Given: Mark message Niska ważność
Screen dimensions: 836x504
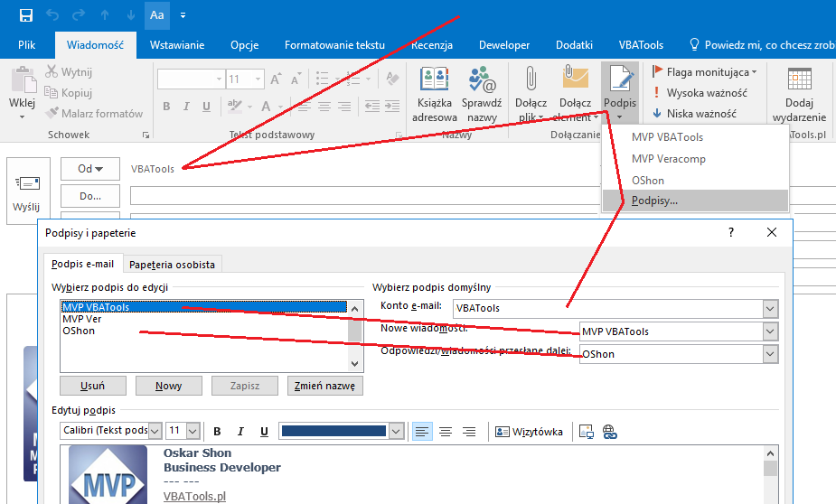Looking at the screenshot, I should click(695, 114).
